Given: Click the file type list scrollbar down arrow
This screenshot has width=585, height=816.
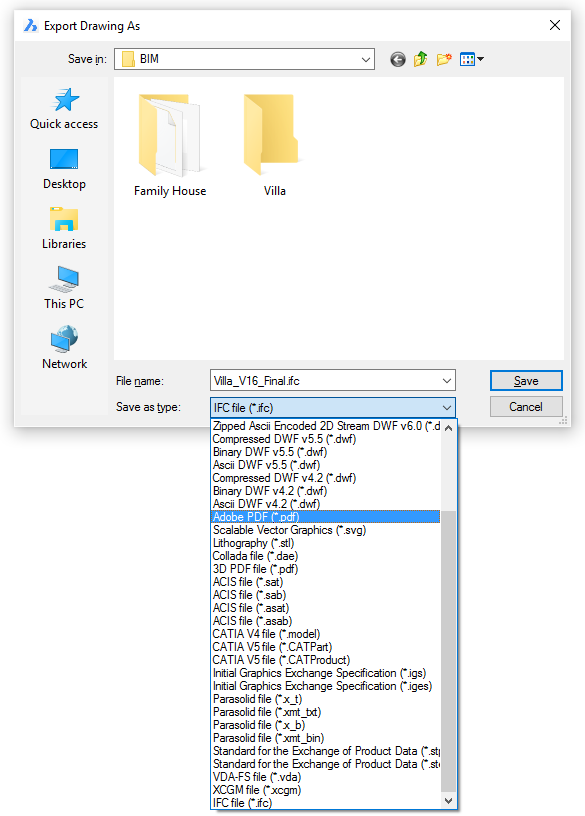Looking at the screenshot, I should click(x=448, y=801).
